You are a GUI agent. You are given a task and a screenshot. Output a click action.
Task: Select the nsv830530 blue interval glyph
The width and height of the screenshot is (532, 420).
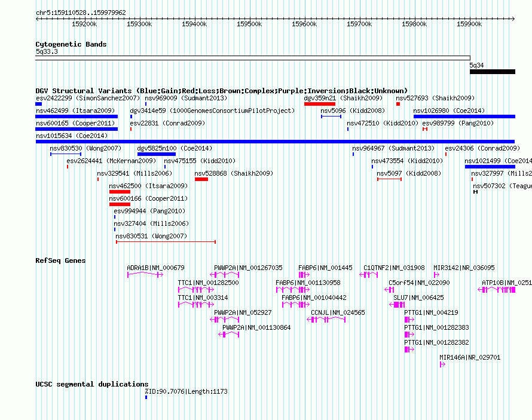(66, 154)
